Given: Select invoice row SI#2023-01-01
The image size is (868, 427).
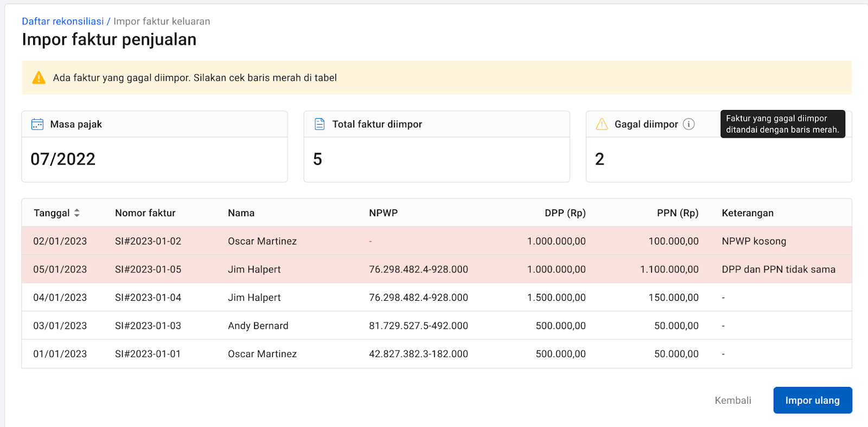Looking at the screenshot, I should coord(148,354).
